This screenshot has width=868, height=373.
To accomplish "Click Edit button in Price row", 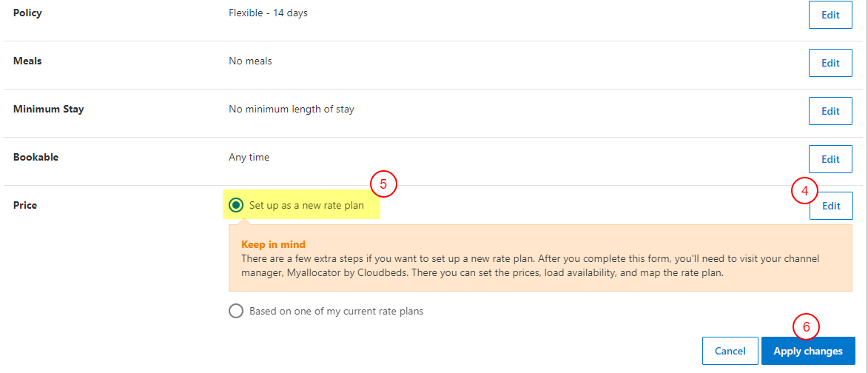I will (830, 206).
